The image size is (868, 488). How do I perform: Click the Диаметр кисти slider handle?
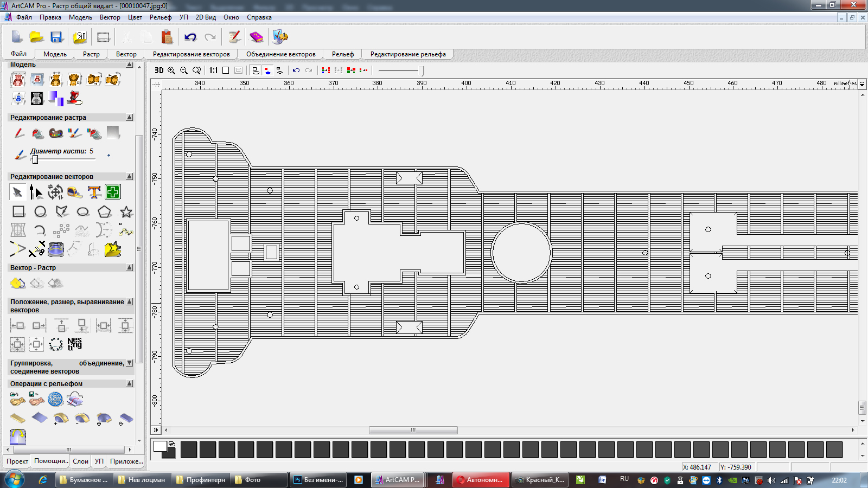click(35, 159)
